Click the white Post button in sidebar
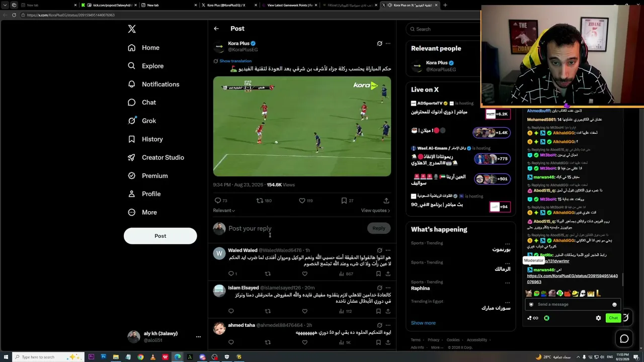 pyautogui.click(x=160, y=236)
